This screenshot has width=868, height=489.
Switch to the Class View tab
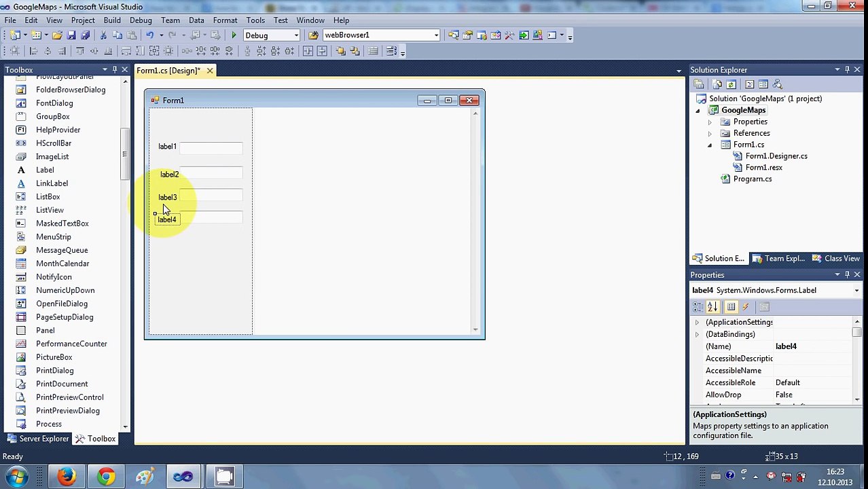point(836,259)
